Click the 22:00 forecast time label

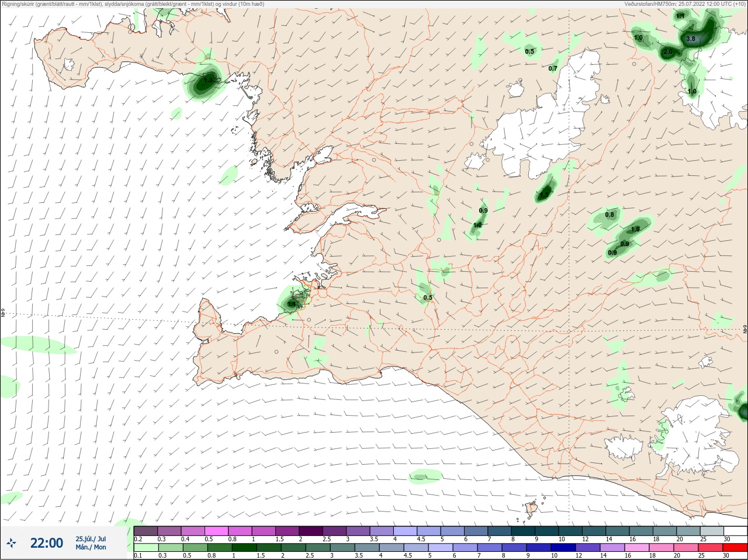point(47,543)
